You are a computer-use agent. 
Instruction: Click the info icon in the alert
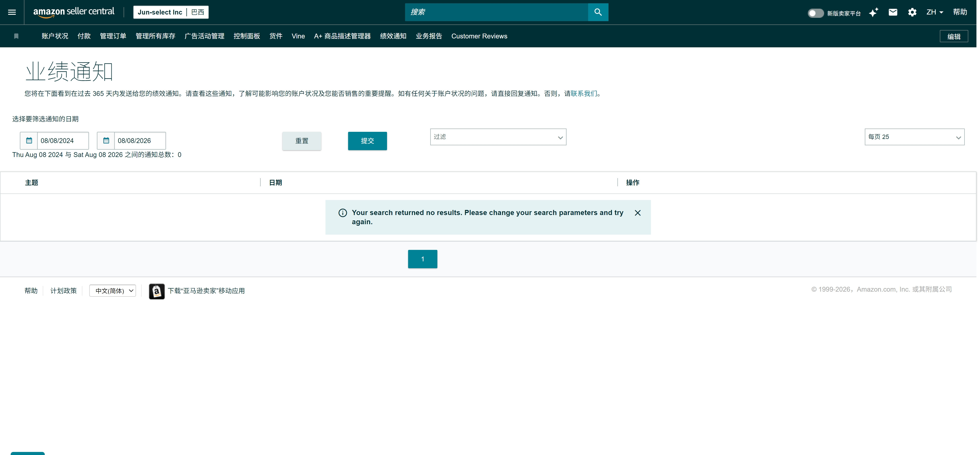pos(343,213)
